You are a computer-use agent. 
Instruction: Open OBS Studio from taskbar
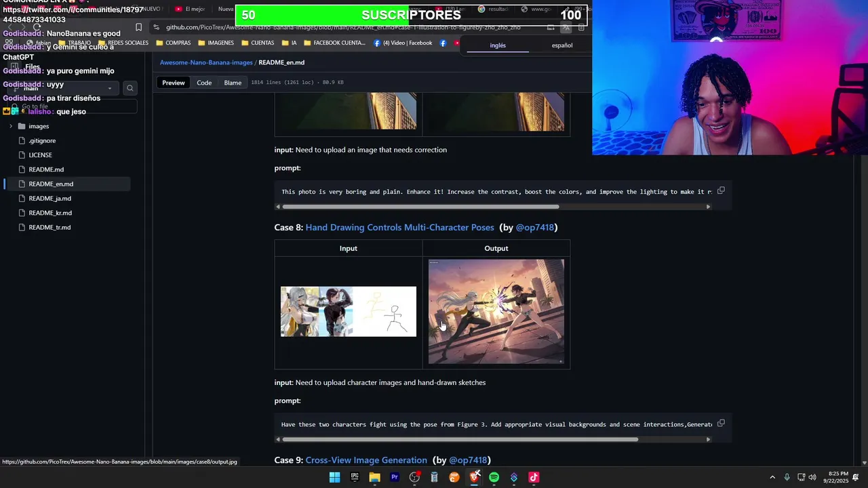[x=414, y=477]
